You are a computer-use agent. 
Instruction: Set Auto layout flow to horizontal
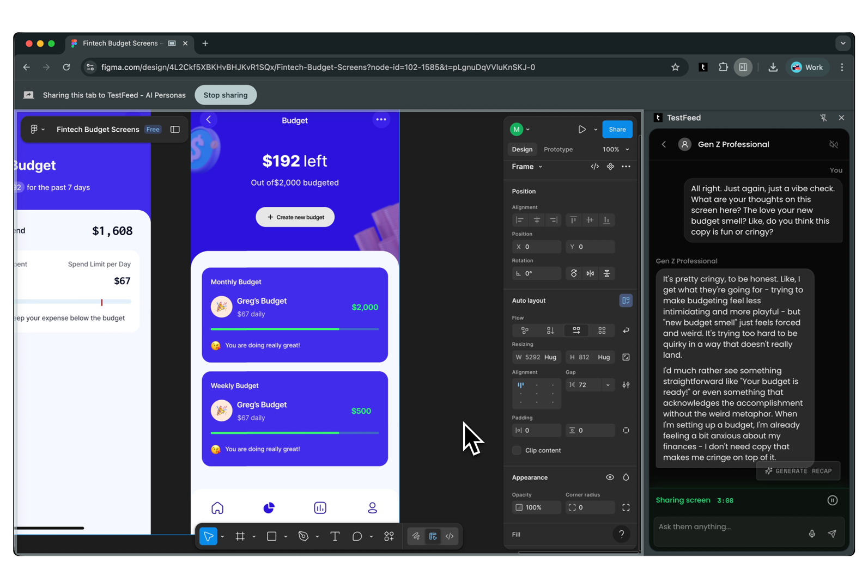pos(576,330)
